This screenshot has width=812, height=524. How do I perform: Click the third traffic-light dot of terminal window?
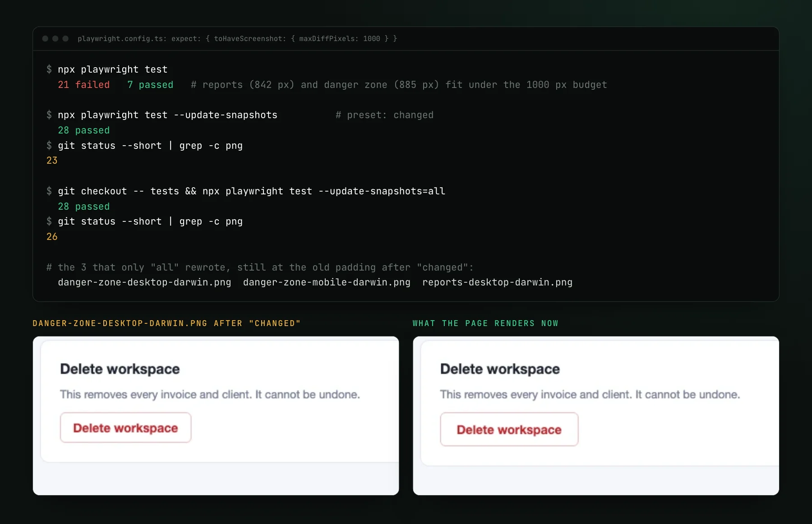[65, 39]
